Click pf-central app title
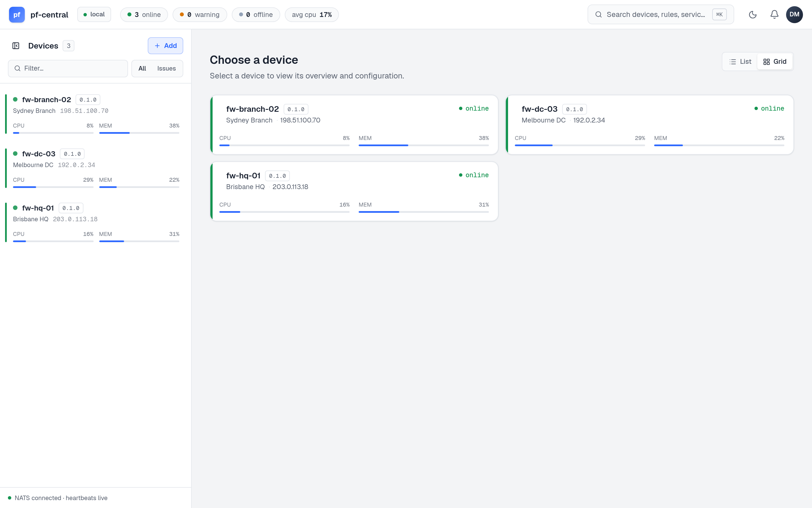Viewport: 812px width, 508px height. coord(49,15)
